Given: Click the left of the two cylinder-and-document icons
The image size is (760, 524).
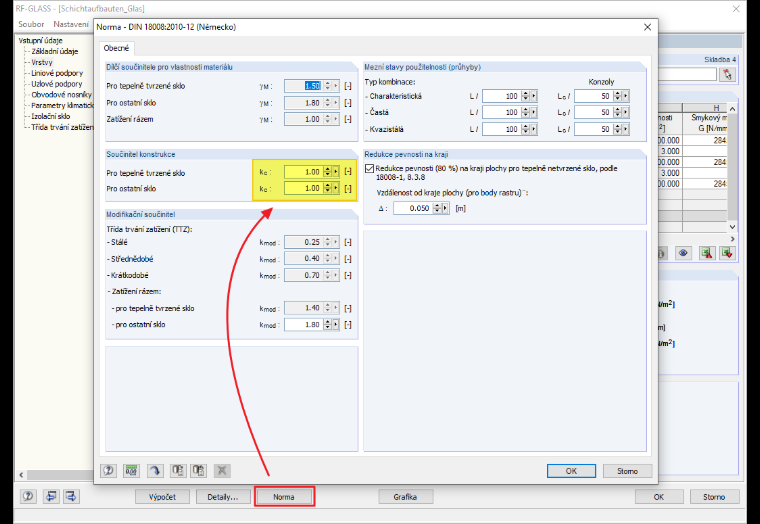Looking at the screenshot, I should pyautogui.click(x=178, y=470).
